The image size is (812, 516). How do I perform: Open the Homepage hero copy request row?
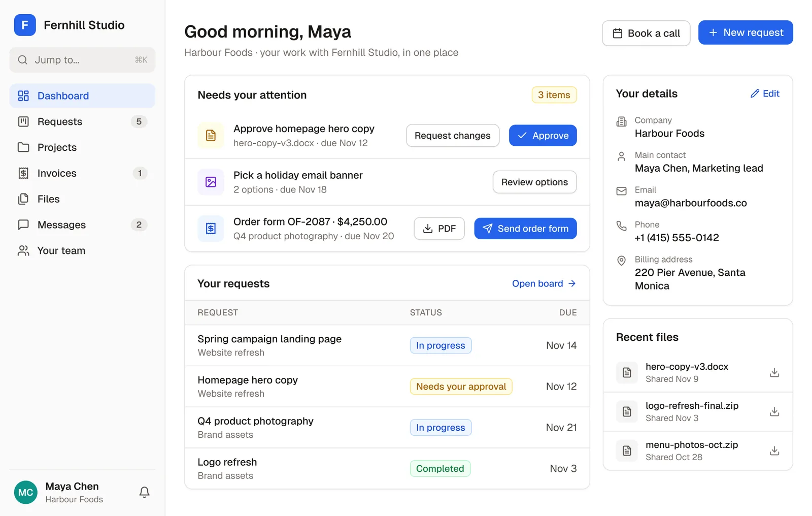coord(387,386)
